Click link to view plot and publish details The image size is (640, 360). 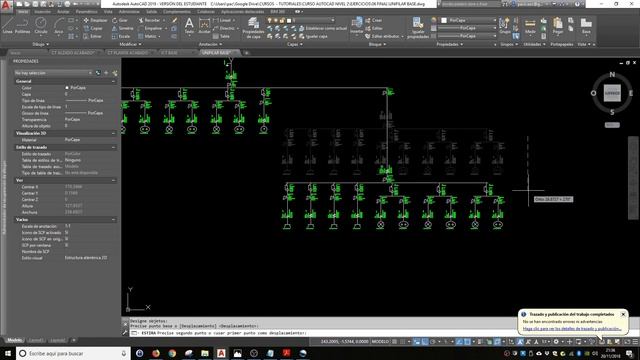click(572, 329)
